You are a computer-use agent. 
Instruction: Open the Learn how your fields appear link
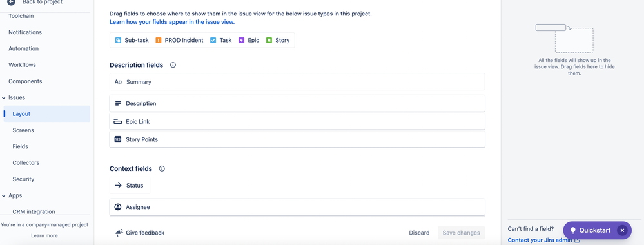[172, 22]
